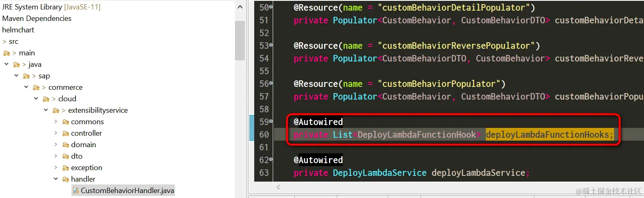Click the editor horizontal scroll left arrow

278,187
